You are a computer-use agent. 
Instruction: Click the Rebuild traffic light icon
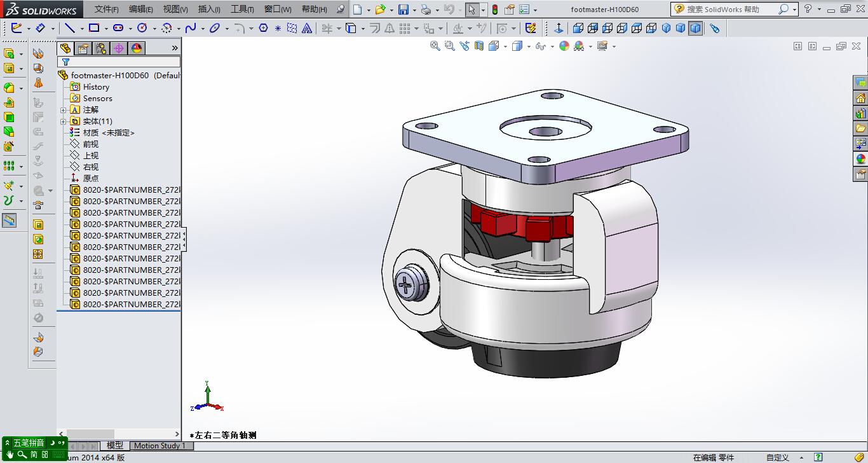click(x=495, y=10)
